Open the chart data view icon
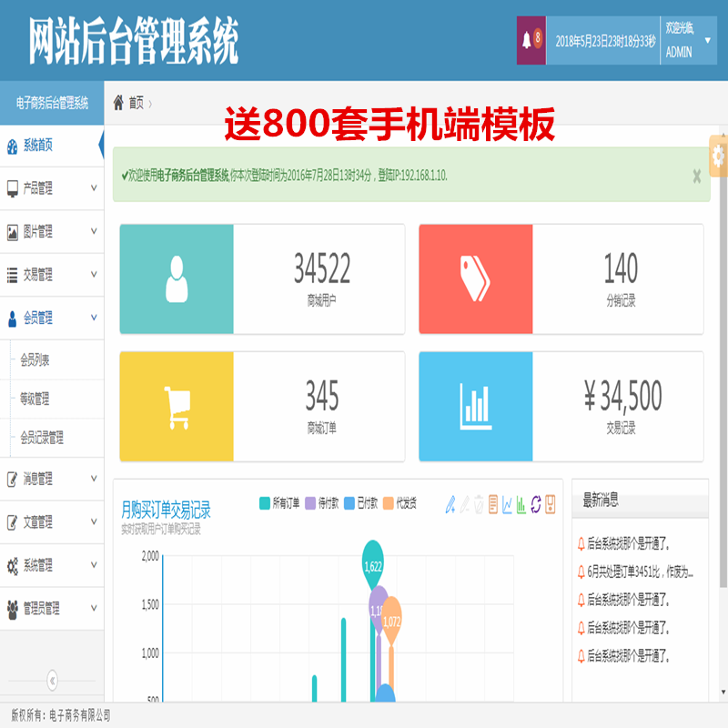The height and width of the screenshot is (728, 728). click(493, 504)
